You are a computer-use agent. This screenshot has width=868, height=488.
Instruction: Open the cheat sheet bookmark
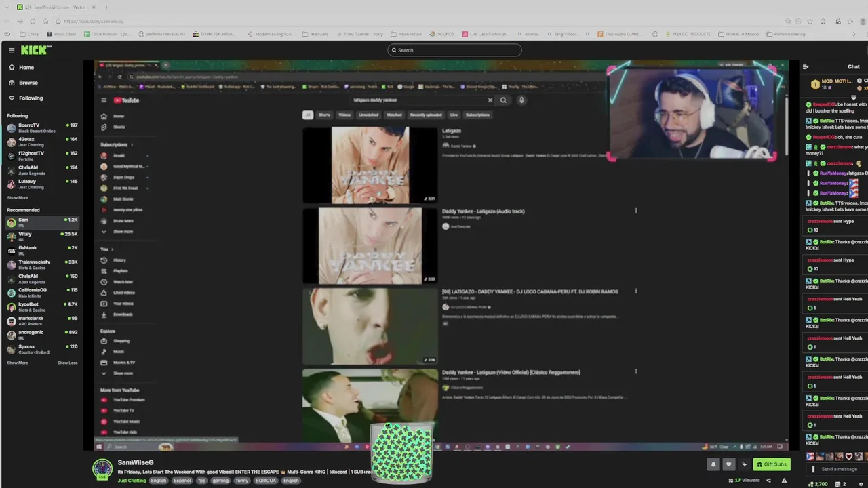pyautogui.click(x=62, y=34)
